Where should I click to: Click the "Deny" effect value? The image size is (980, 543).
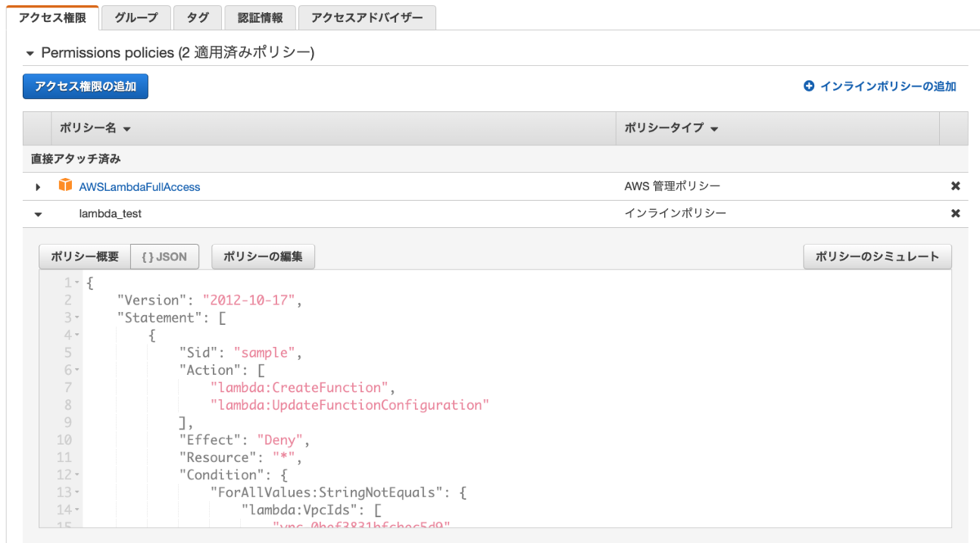[280, 440]
